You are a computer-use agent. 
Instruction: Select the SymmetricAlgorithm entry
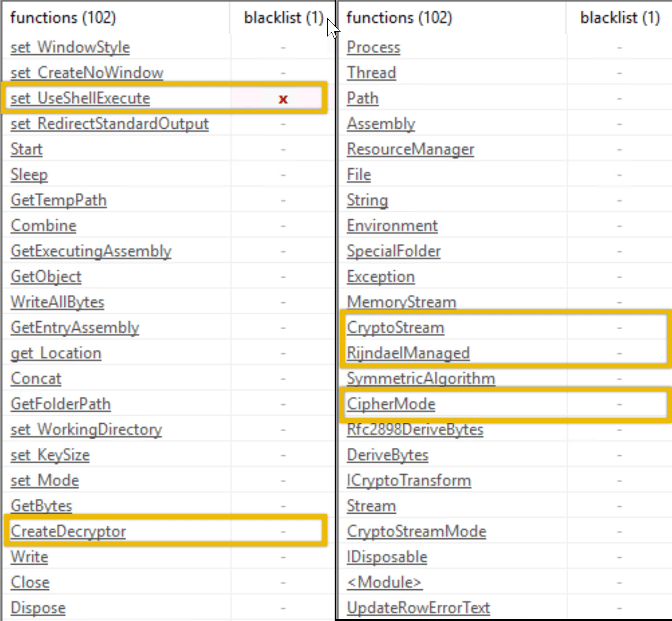(420, 379)
